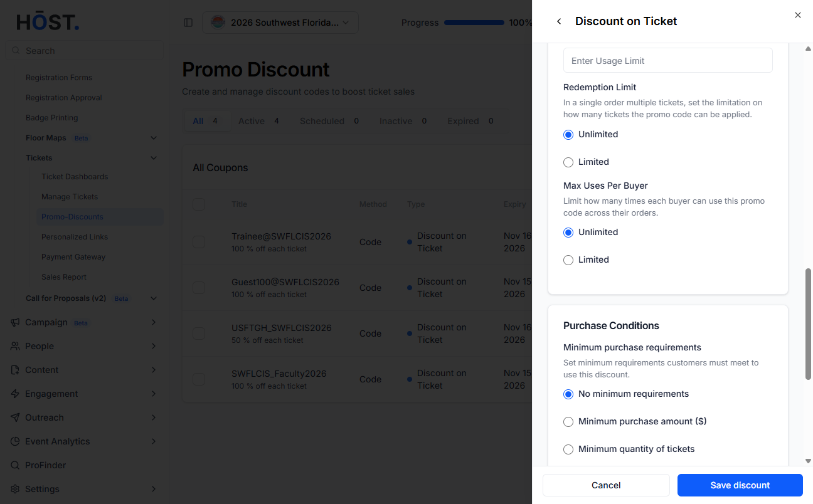Click the ProFinder search icon

(x=16, y=465)
